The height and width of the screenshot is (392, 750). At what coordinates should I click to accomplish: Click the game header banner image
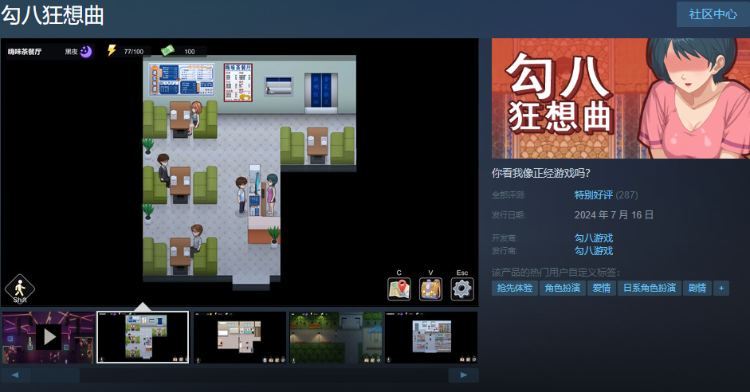621,98
